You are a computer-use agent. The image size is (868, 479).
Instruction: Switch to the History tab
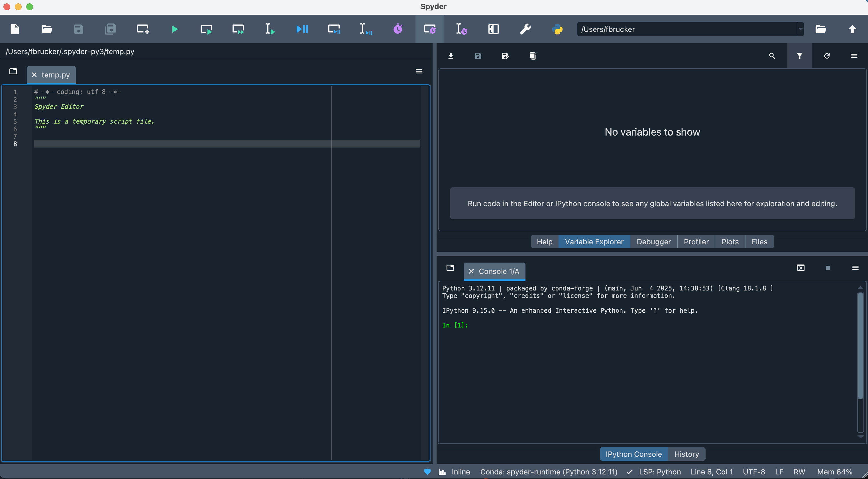click(x=687, y=454)
